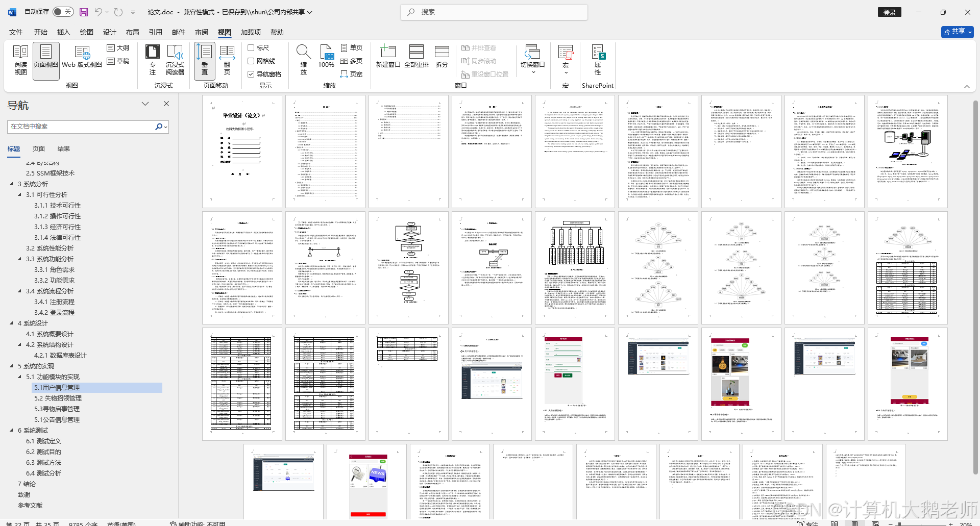The width and height of the screenshot is (980, 526).
Task: Switch to Web 版式视图
Action: [x=82, y=57]
